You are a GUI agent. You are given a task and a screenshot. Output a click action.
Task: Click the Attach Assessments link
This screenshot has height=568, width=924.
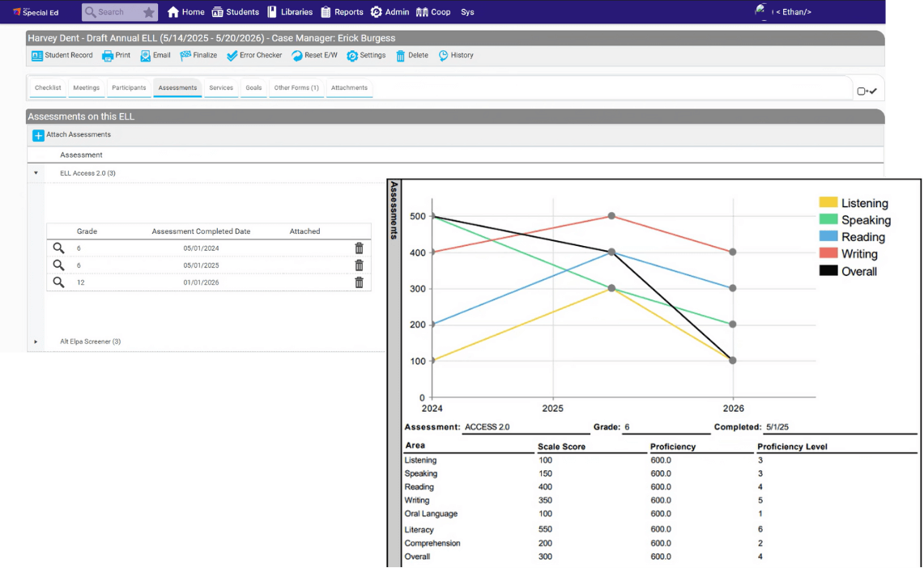(79, 135)
